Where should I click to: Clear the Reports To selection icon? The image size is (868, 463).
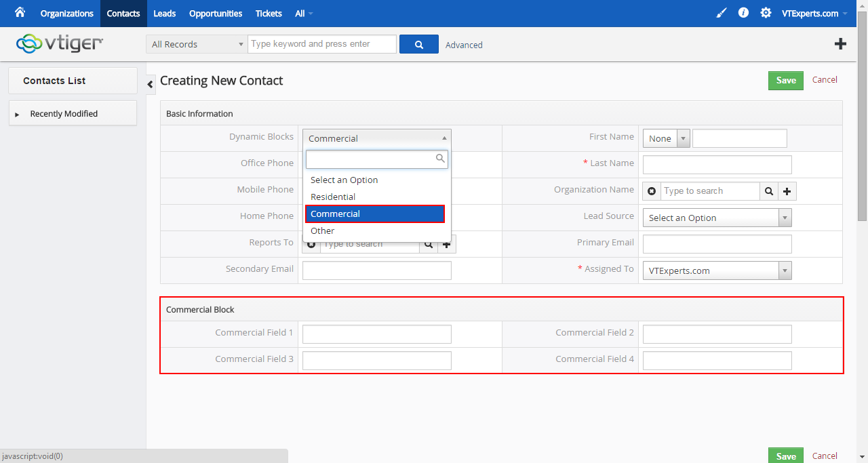(311, 245)
